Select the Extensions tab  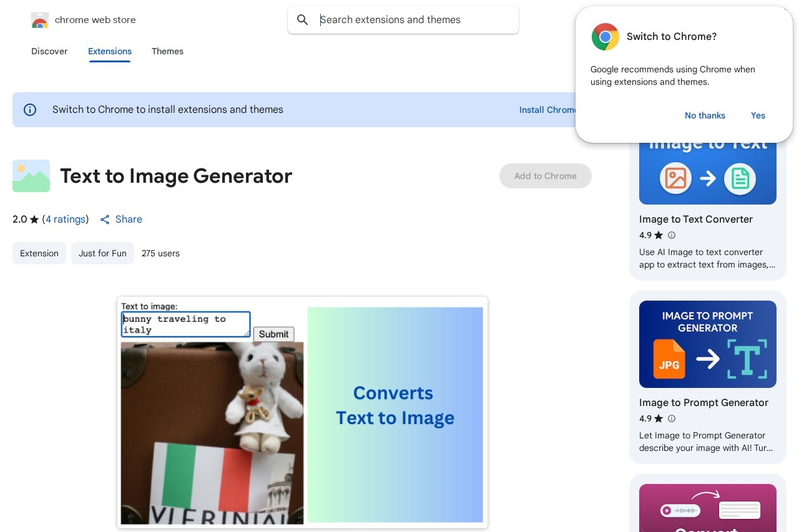(110, 51)
